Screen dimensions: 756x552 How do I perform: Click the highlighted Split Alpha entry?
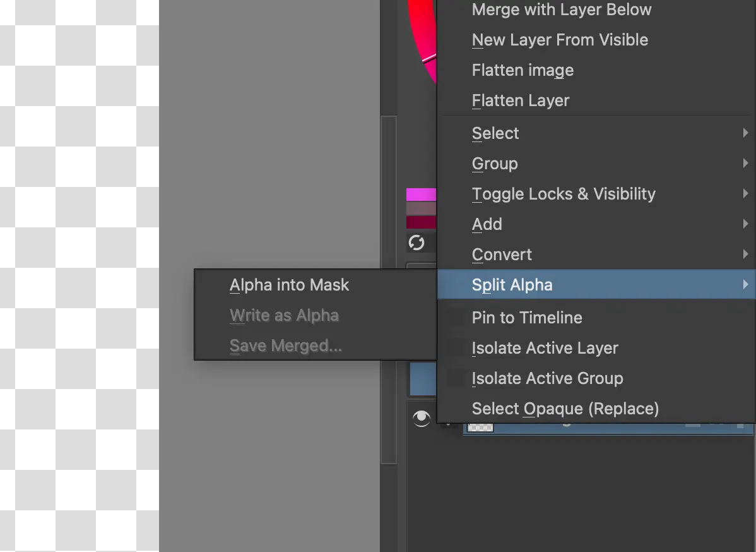(x=596, y=285)
